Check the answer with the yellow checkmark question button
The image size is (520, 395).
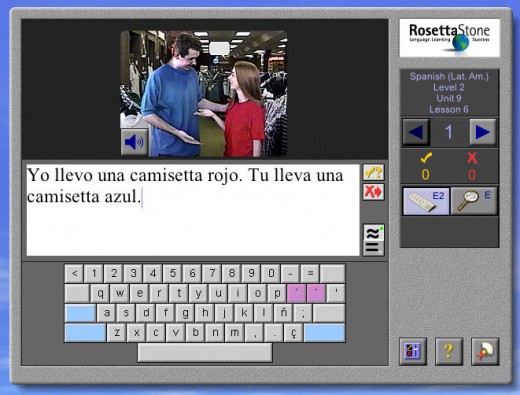coord(373,173)
